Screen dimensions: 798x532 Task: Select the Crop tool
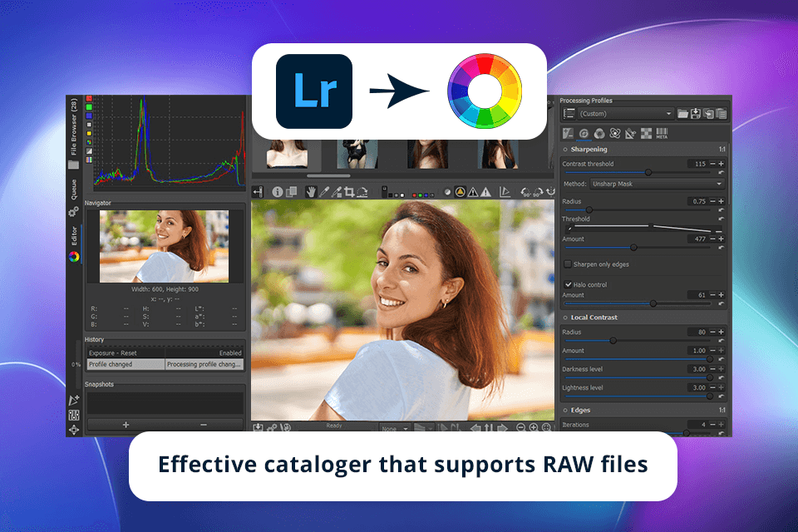349,192
